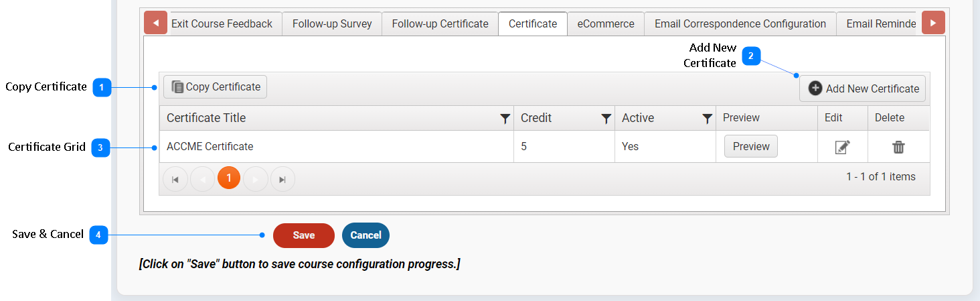The width and height of the screenshot is (980, 301).
Task: Click the Add New Certificate button
Action: 863,88
